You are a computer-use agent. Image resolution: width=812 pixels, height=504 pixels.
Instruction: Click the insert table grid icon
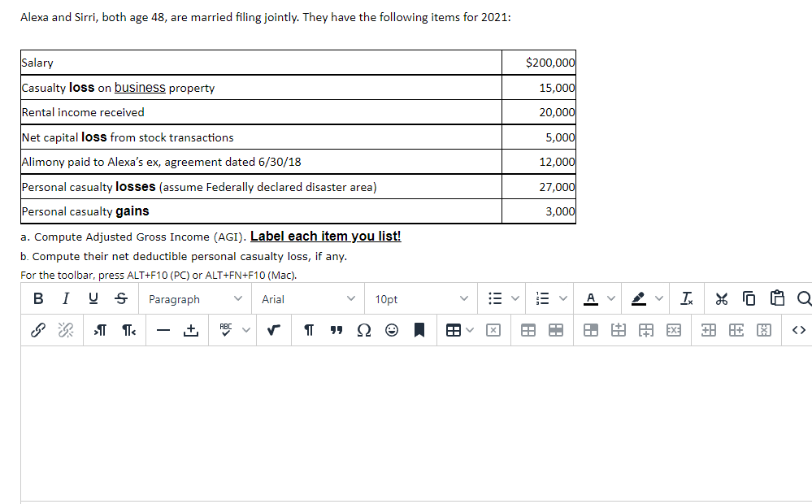tap(453, 330)
